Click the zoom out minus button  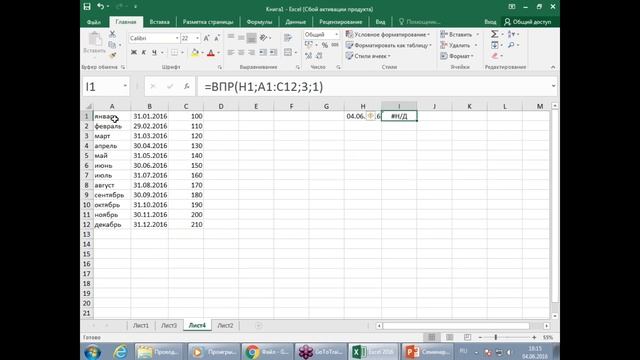480,338
